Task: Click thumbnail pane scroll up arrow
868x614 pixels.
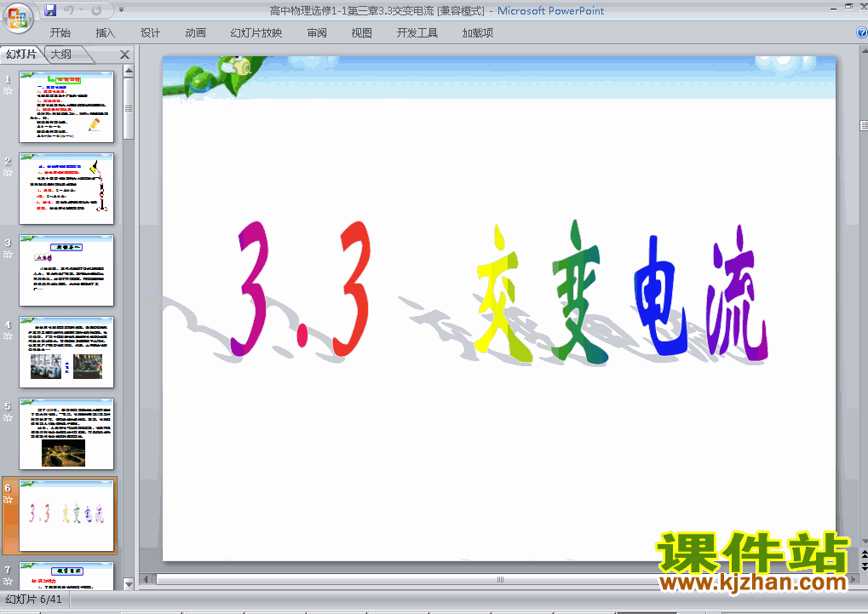Action: [x=129, y=71]
